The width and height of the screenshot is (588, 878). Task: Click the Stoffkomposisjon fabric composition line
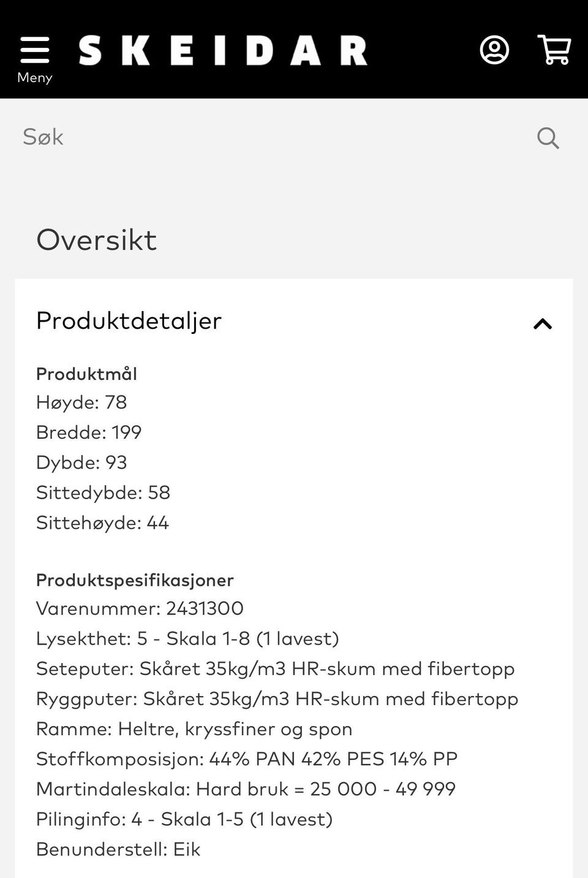coord(247,759)
